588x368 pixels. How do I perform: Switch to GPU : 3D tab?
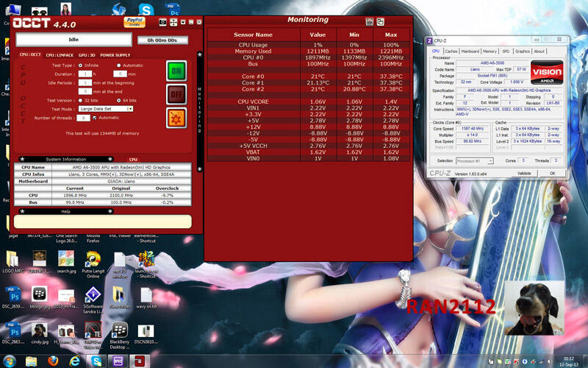click(x=87, y=55)
